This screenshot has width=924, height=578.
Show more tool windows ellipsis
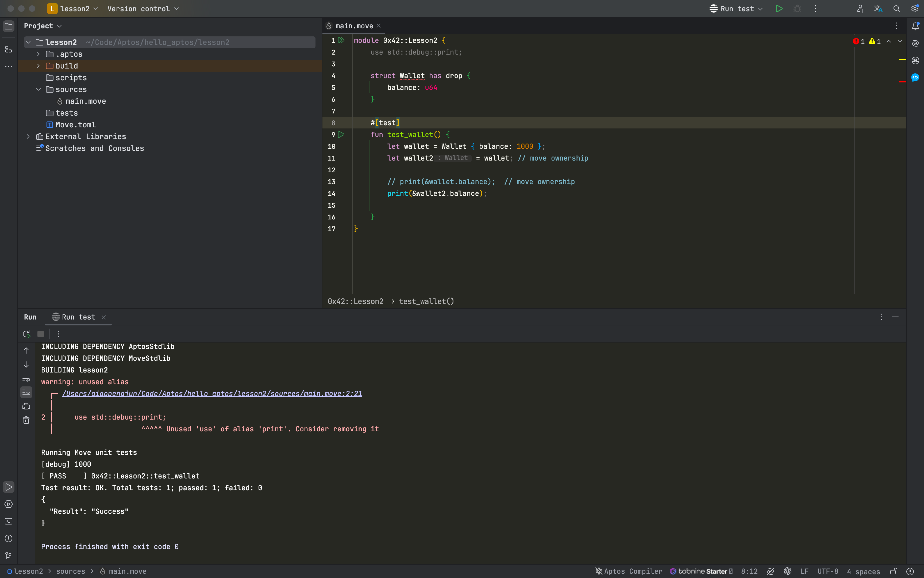[x=8, y=66]
